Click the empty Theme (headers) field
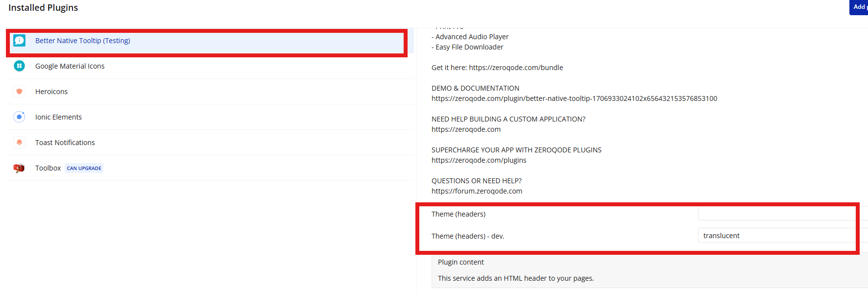Image resolution: width=868 pixels, height=293 pixels. click(x=783, y=214)
